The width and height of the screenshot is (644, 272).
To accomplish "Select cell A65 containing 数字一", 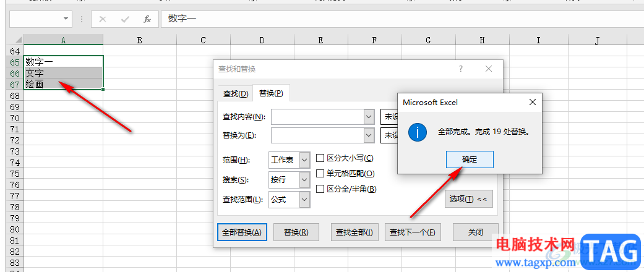I will click(x=63, y=62).
